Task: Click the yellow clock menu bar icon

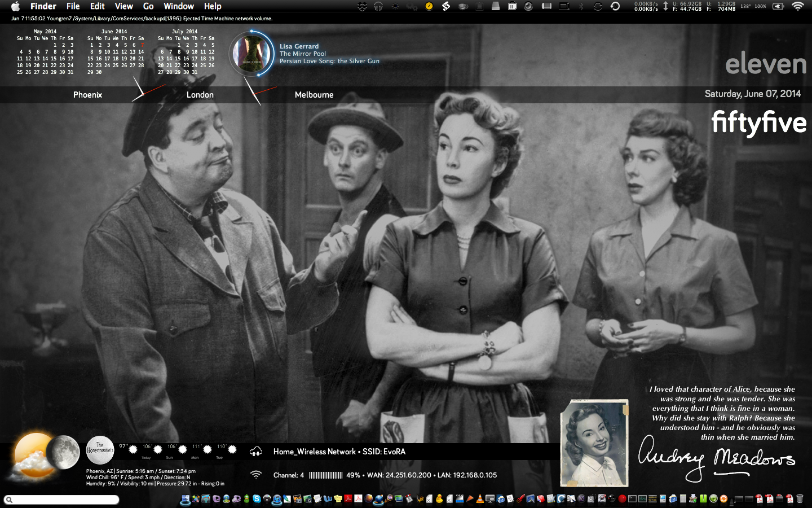Action: coord(429,6)
